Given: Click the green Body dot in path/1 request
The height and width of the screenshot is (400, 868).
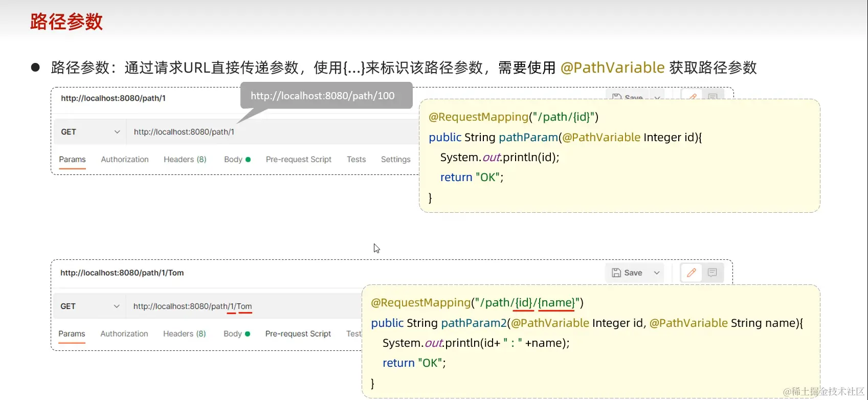Looking at the screenshot, I should coord(248,160).
